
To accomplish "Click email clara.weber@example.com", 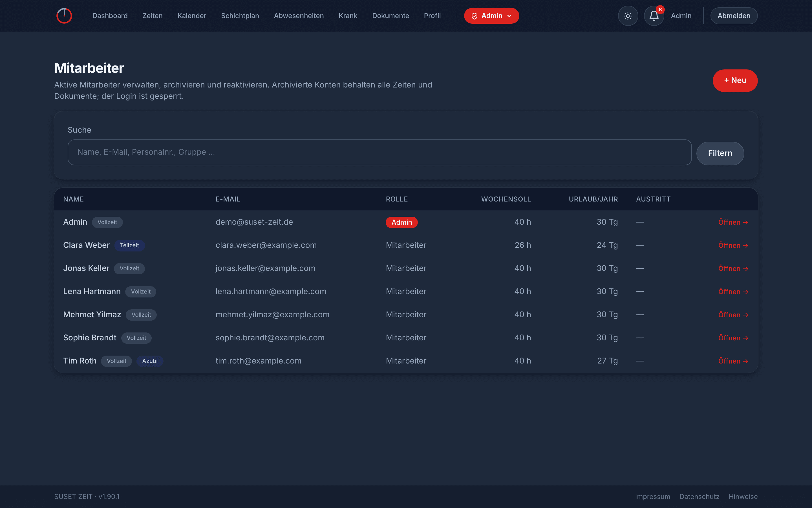I will (x=266, y=245).
